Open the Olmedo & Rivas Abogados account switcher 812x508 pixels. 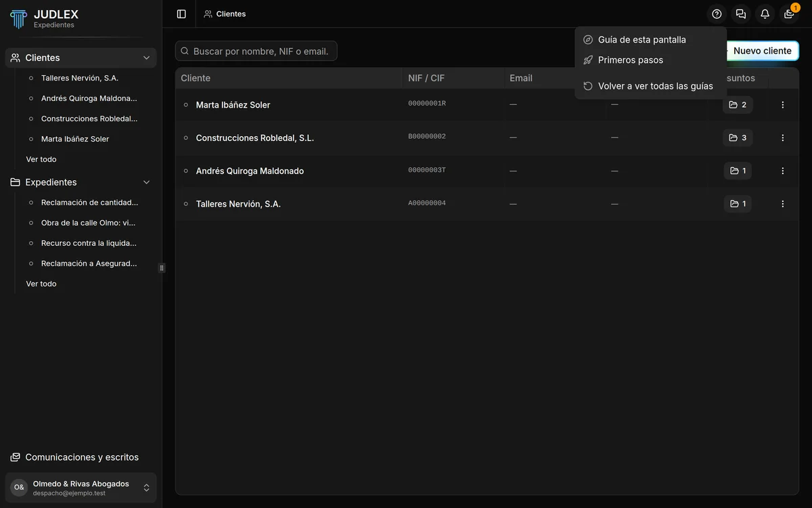click(81, 488)
